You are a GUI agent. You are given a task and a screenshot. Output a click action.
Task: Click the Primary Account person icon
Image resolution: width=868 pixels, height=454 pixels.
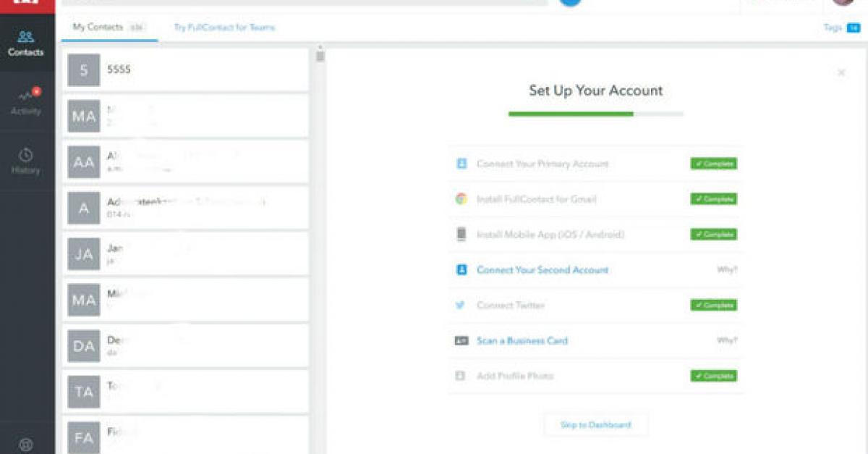click(x=461, y=164)
